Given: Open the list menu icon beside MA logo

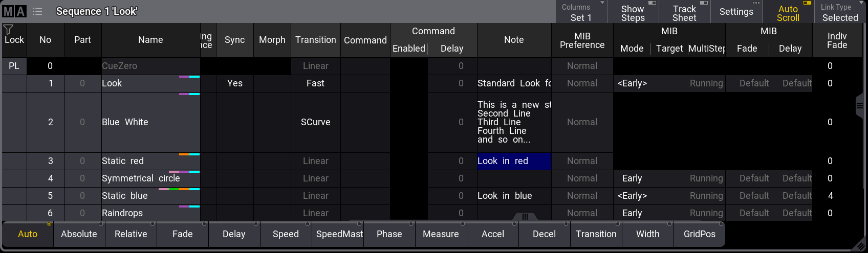Looking at the screenshot, I should (37, 11).
